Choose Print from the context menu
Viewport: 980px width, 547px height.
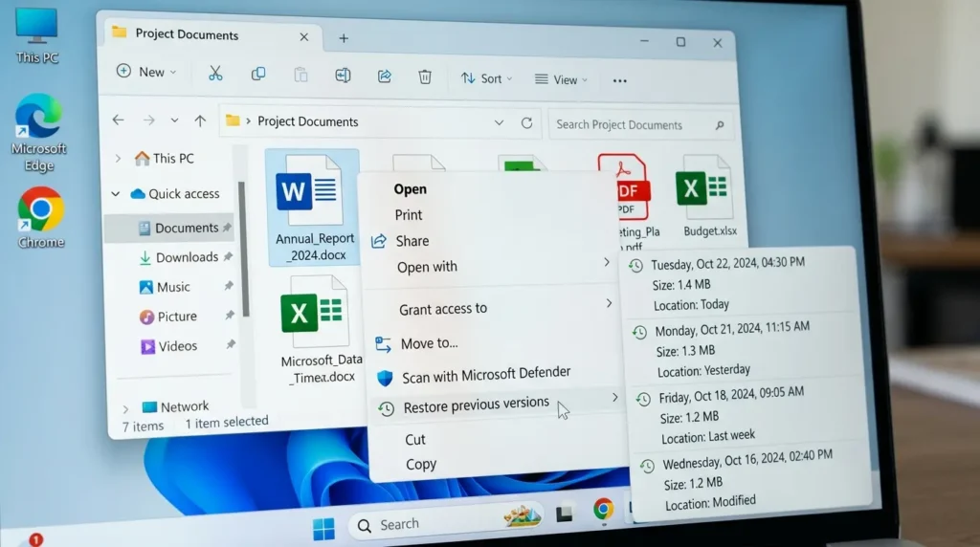[x=408, y=215]
